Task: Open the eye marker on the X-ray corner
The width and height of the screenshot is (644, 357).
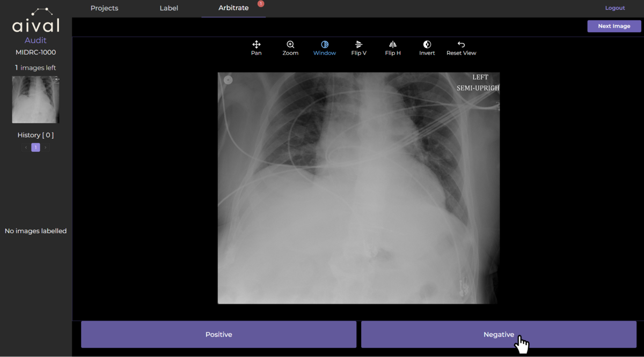Action: click(228, 79)
